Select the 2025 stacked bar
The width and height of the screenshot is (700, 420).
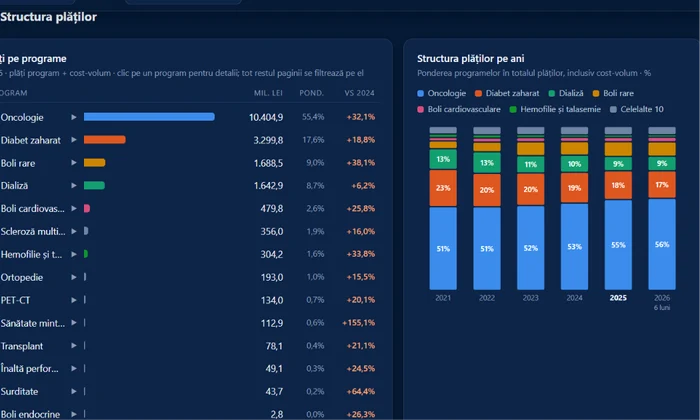pyautogui.click(x=618, y=208)
